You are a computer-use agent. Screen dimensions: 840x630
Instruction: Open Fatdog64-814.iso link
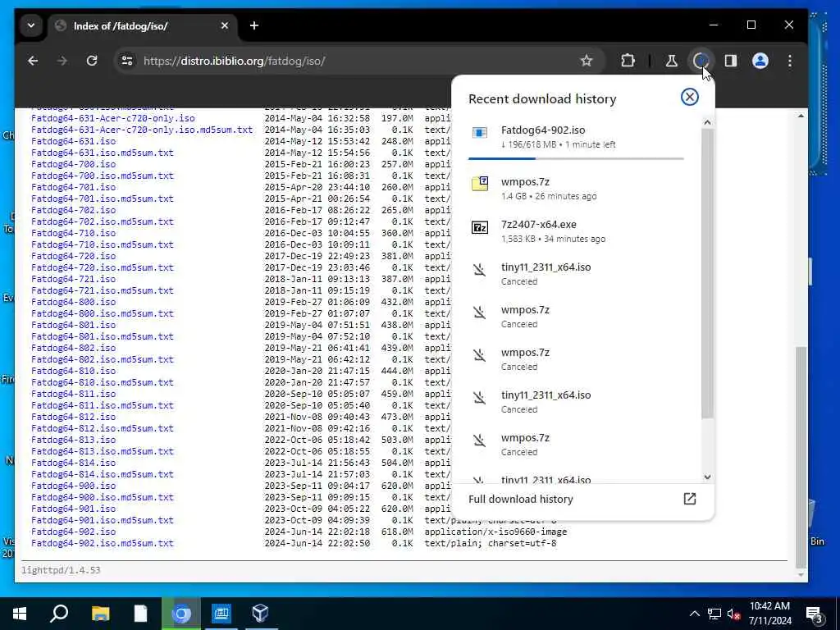73,463
